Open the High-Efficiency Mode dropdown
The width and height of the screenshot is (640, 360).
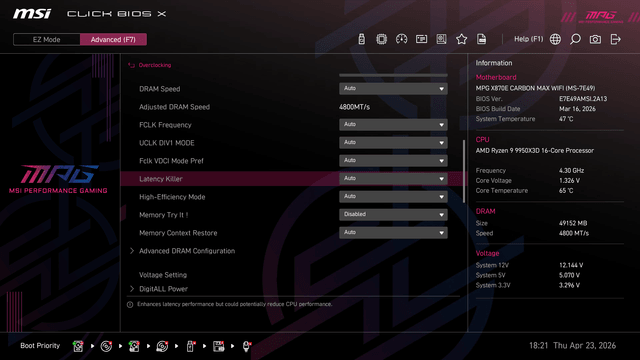point(393,196)
